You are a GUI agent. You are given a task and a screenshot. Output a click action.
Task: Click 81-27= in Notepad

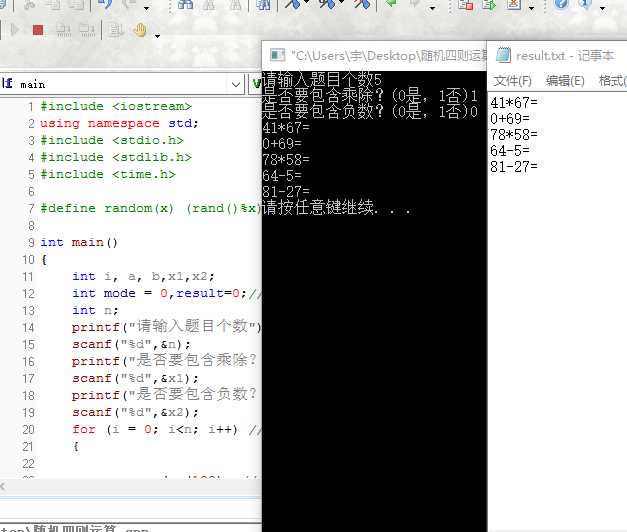514,167
